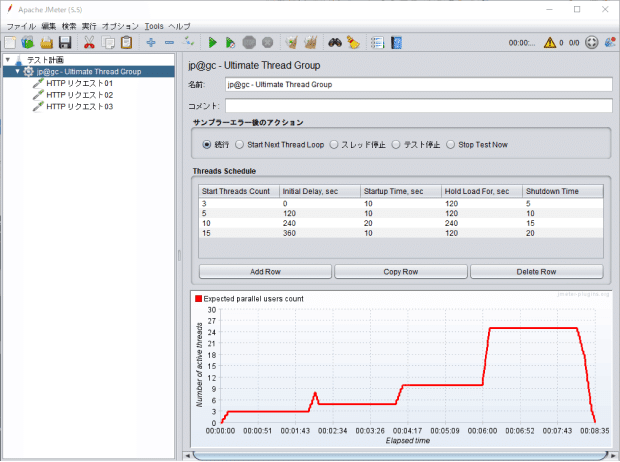Viewport: 620px width, 462px height.
Task: Open the help book icon
Action: pyautogui.click(x=396, y=42)
